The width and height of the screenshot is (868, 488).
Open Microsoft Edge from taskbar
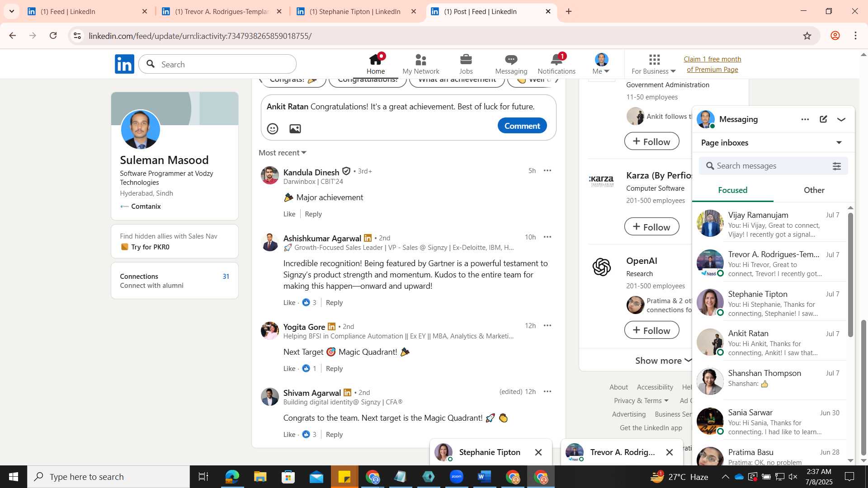click(x=232, y=477)
